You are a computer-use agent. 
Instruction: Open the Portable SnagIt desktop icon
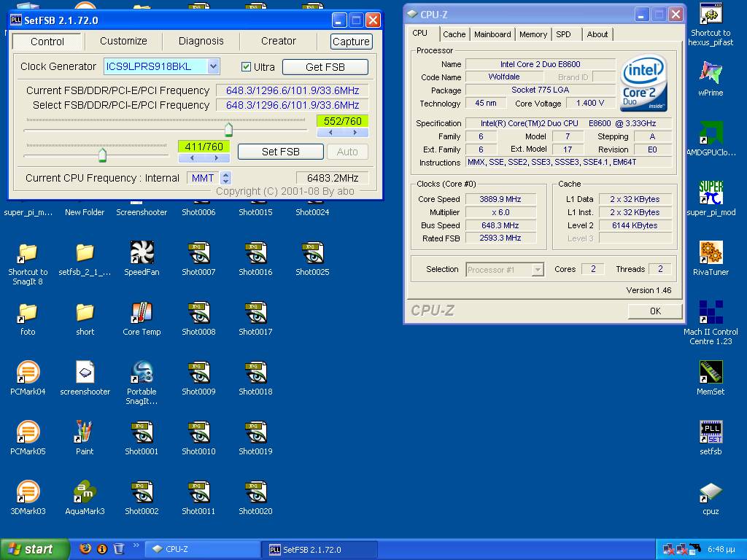[x=142, y=373]
